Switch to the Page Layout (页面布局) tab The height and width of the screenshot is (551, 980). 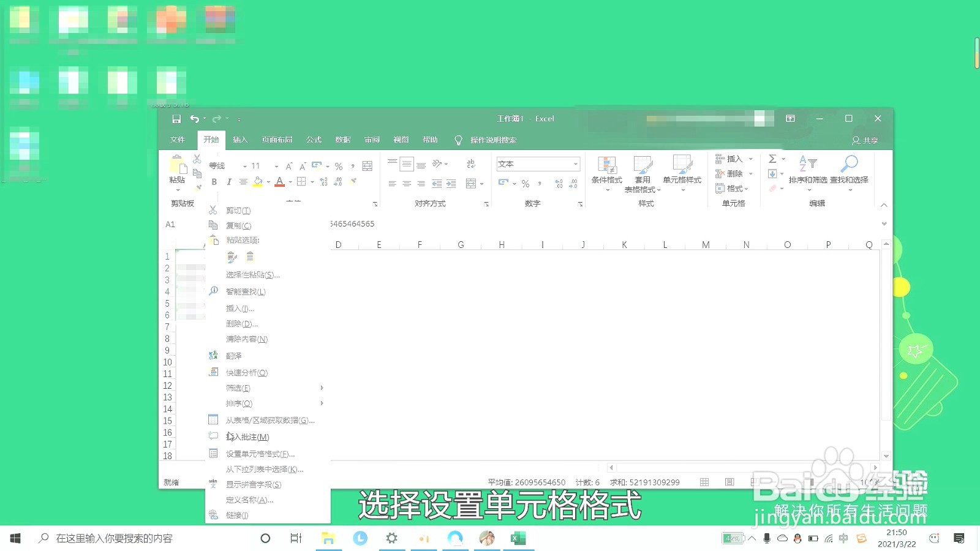[x=277, y=140]
